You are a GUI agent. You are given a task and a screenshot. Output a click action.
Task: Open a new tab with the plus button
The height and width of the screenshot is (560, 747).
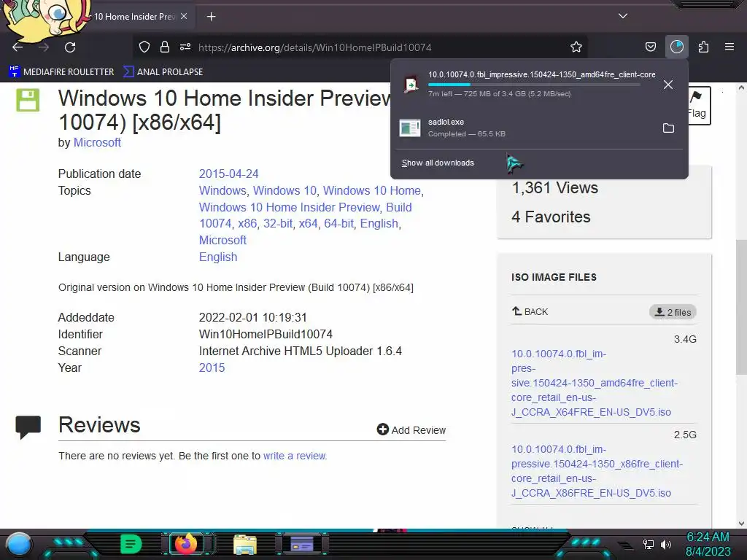click(211, 17)
